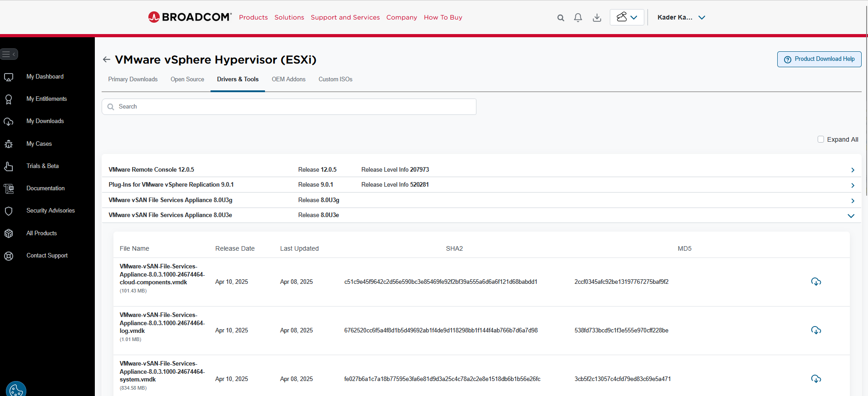Download the system.vmdk file
This screenshot has height=396, width=868.
coord(815,379)
